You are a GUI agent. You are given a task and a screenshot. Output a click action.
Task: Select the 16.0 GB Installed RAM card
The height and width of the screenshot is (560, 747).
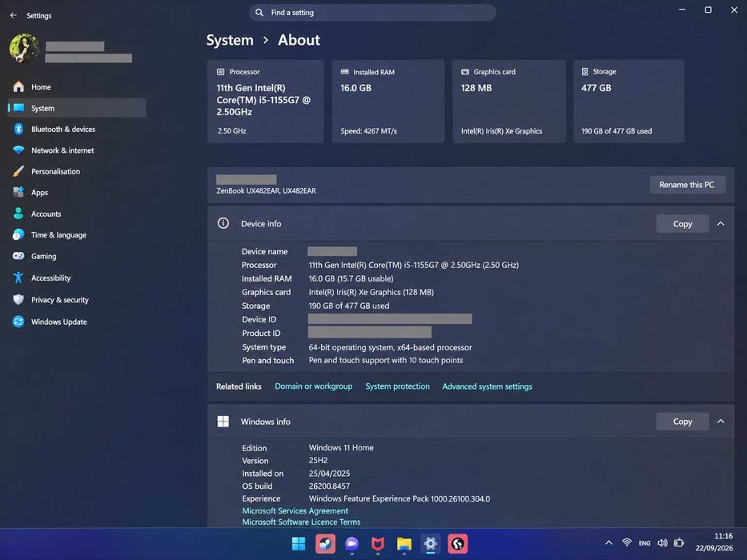(x=388, y=102)
